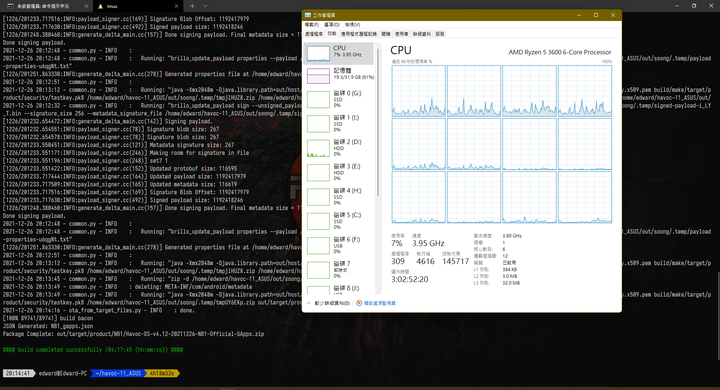
Task: Select 磁碟 7 in the performance list
Action: point(339,270)
